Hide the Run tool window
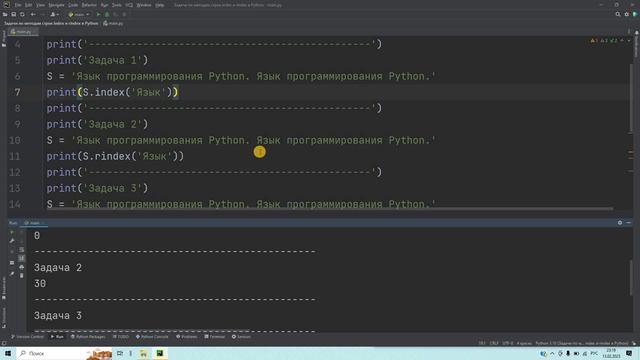 629,223
